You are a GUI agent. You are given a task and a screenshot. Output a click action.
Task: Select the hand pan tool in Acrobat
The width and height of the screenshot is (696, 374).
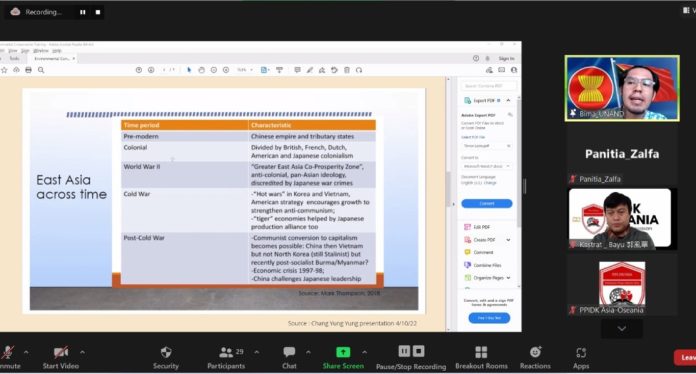pos(202,70)
